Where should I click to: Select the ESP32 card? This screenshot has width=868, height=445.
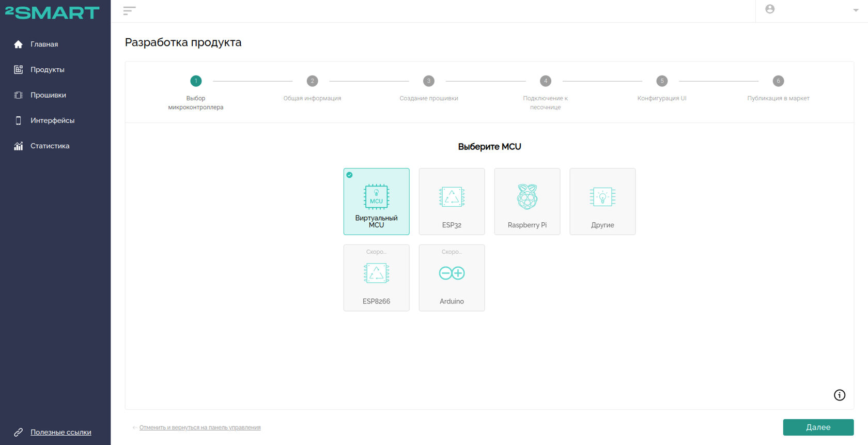click(452, 202)
